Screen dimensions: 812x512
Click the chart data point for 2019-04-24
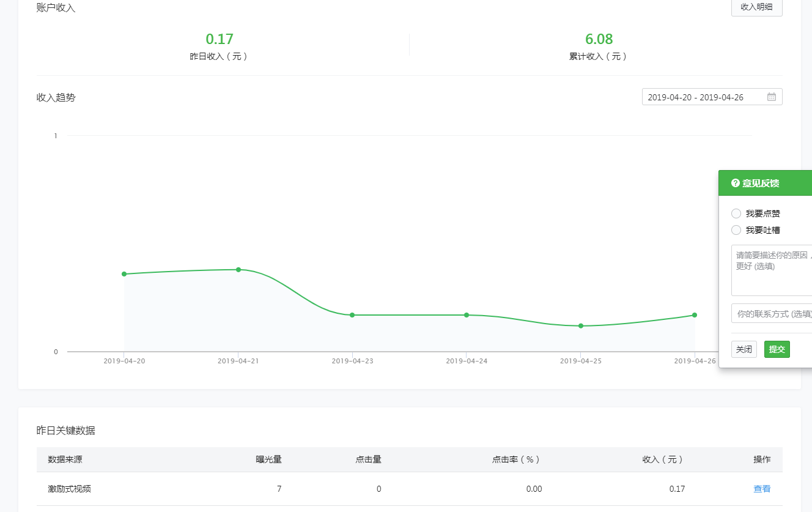coord(467,315)
